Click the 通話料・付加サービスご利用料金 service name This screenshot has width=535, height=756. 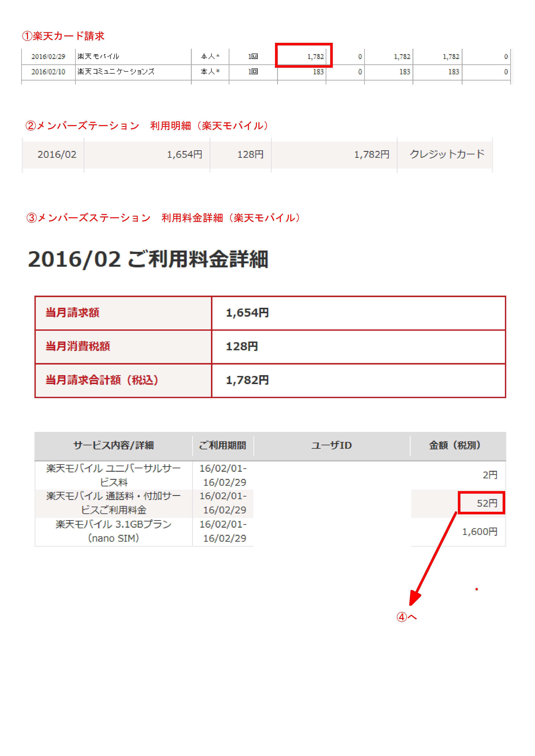113,503
